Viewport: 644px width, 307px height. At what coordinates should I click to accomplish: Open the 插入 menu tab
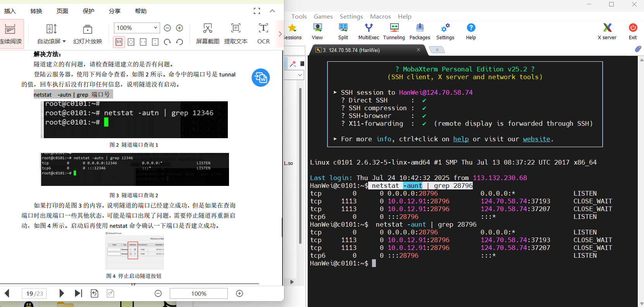(10, 11)
